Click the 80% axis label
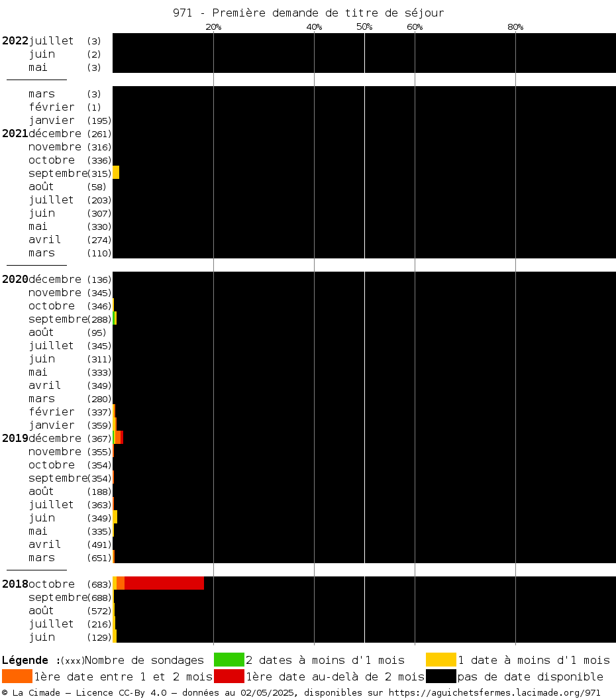Screen dimensions: 616x699 tap(516, 27)
